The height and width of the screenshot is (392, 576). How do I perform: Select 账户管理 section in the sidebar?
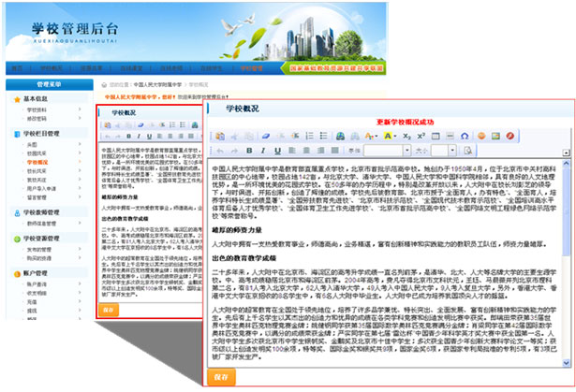[x=36, y=273]
